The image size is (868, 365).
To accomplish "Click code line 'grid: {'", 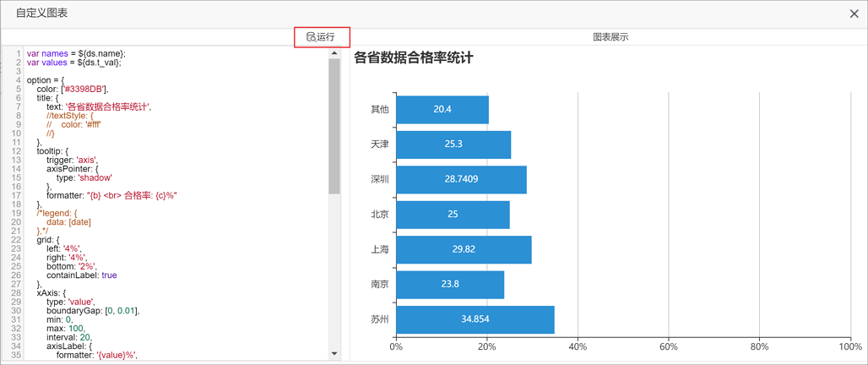I will 47,240.
